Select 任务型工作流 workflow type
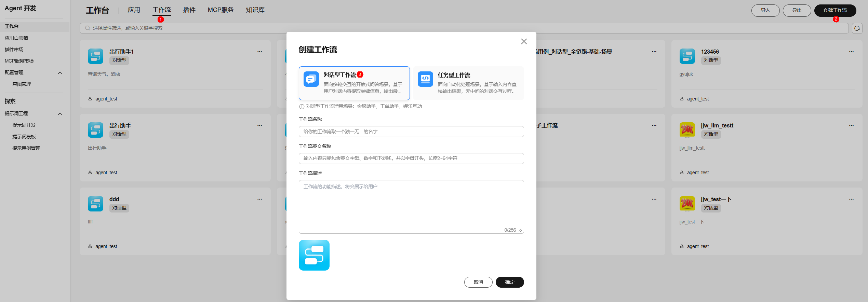The width and height of the screenshot is (868, 302). [x=468, y=83]
